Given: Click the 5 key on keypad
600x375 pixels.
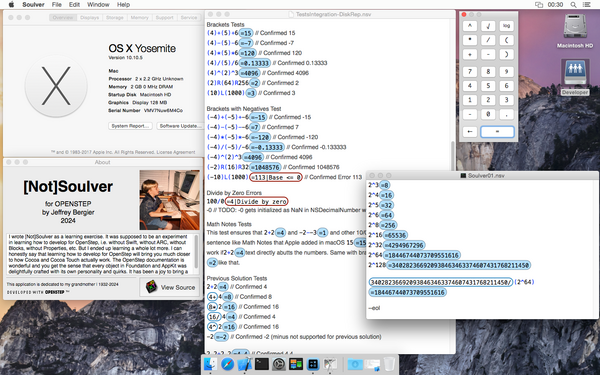Looking at the screenshot, I should [488, 86].
